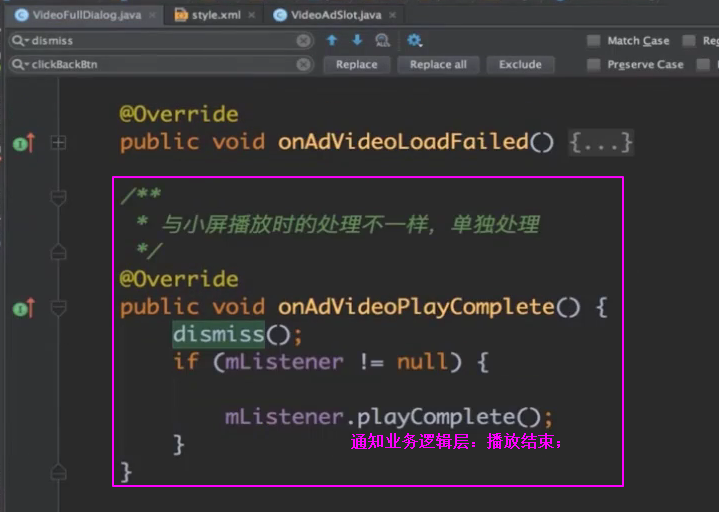Click the @Override annotation above onAdVideoPlayComplete
Image resolution: width=719 pixels, height=512 pixels.
[x=179, y=279]
